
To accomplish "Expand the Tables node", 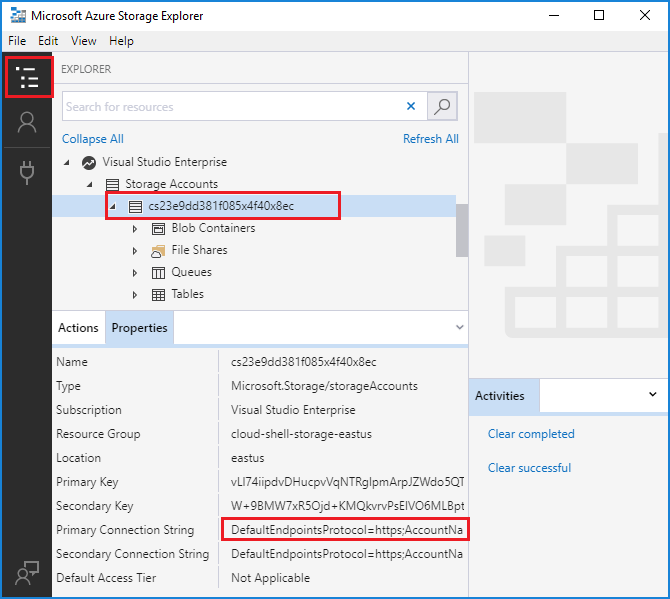I will tap(135, 295).
